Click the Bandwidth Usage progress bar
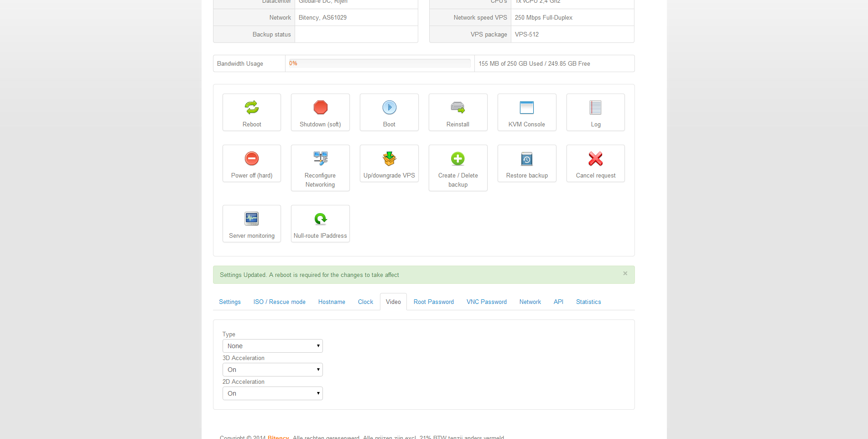The height and width of the screenshot is (439, 868). 379,63
